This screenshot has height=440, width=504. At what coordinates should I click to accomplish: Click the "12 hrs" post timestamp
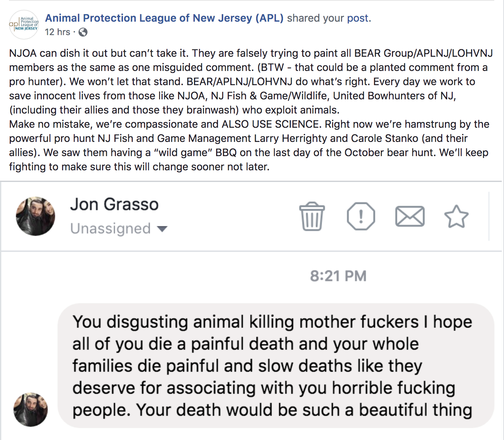(57, 32)
